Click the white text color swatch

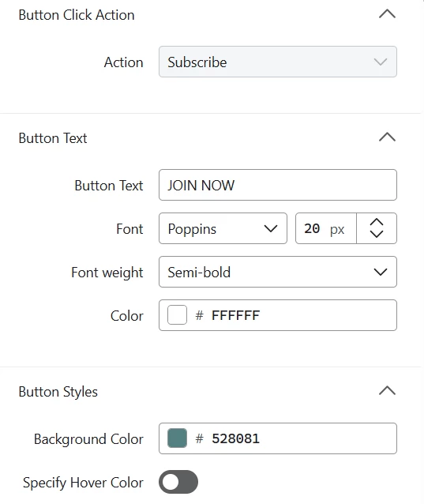[177, 314]
